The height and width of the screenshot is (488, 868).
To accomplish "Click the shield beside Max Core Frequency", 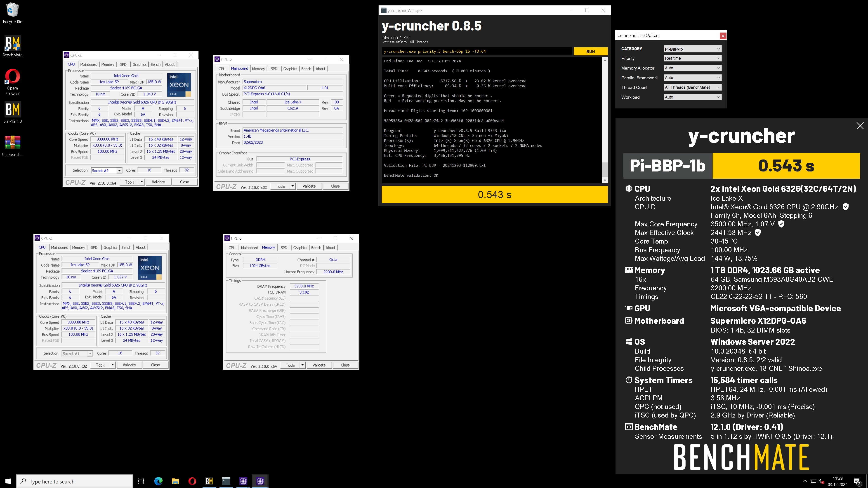I will pos(781,224).
